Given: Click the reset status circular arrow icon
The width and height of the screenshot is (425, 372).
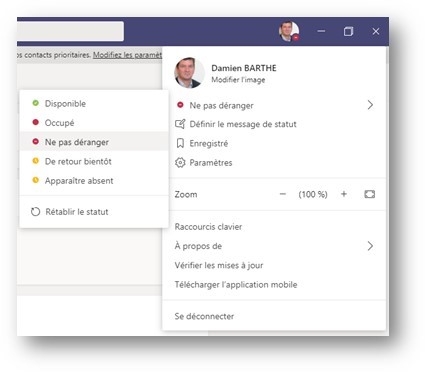Looking at the screenshot, I should pyautogui.click(x=35, y=212).
